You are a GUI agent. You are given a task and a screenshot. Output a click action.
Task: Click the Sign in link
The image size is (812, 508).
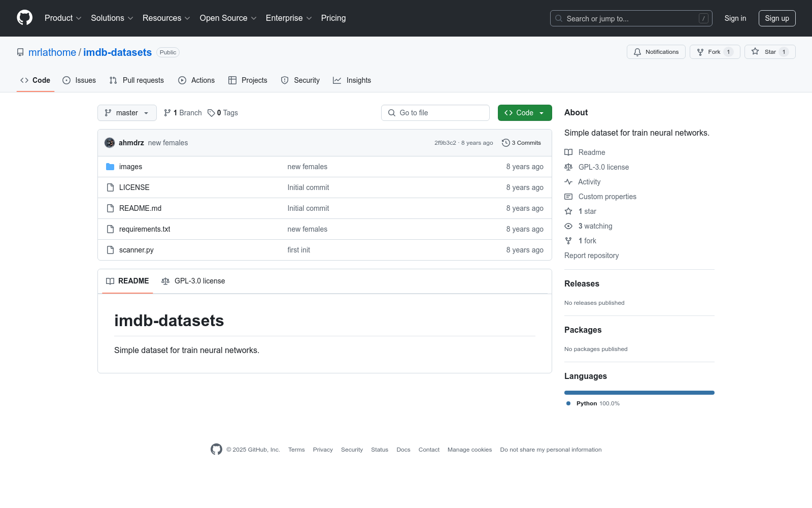point(735,18)
